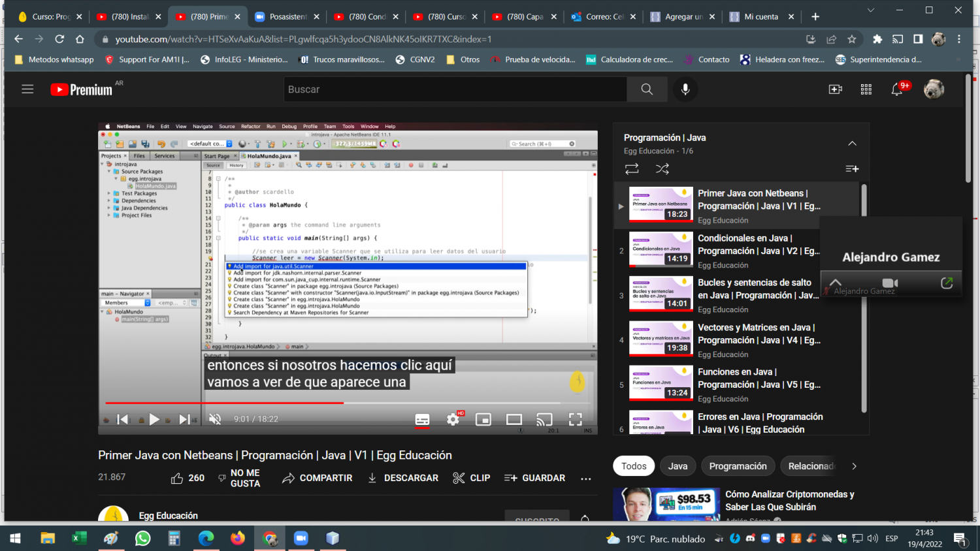Switch to the Mi cuenta browser tab
This screenshot has height=551, width=980.
point(761,16)
